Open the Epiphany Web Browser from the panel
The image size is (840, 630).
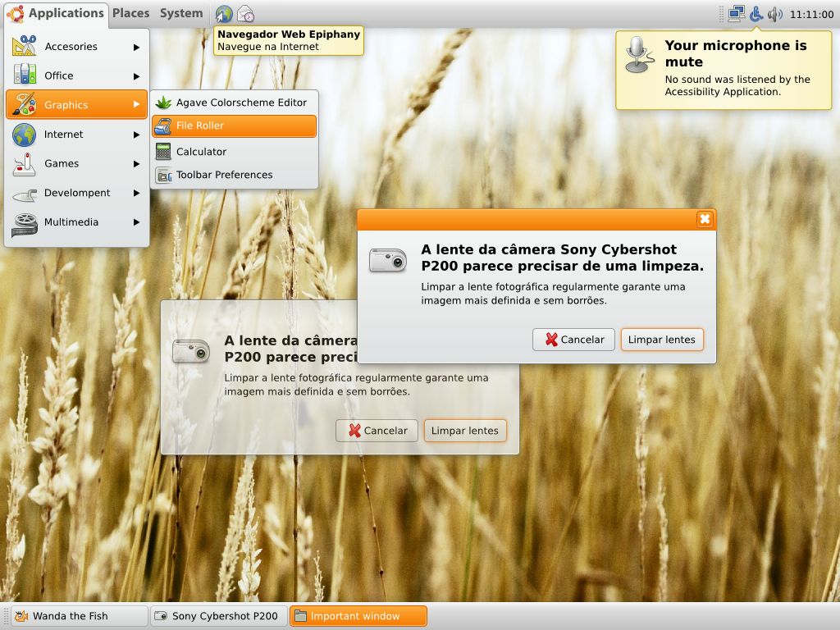point(225,13)
